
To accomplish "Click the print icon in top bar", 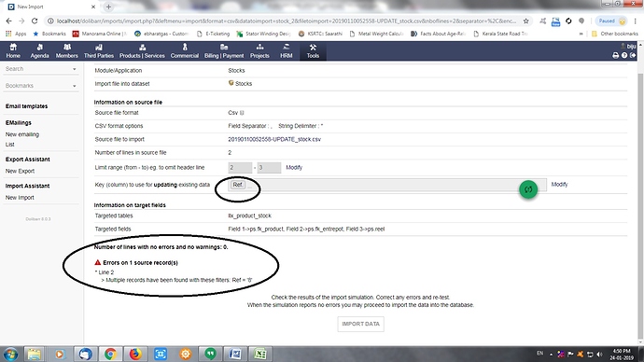I will pyautogui.click(x=615, y=55).
